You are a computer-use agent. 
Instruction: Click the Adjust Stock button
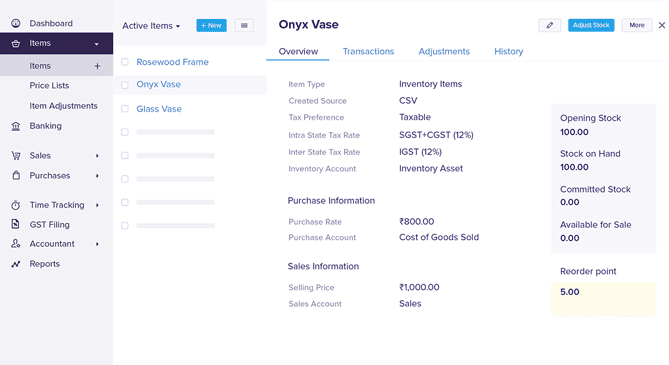591,25
